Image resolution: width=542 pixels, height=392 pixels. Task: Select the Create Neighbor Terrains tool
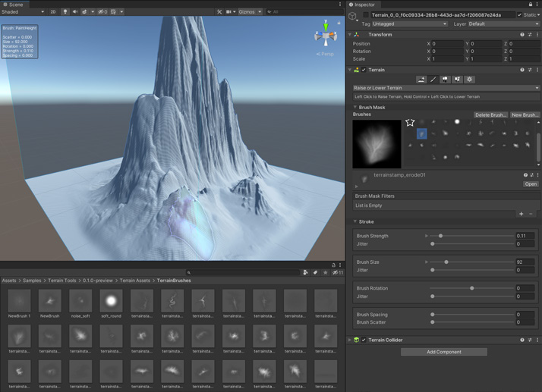click(421, 80)
